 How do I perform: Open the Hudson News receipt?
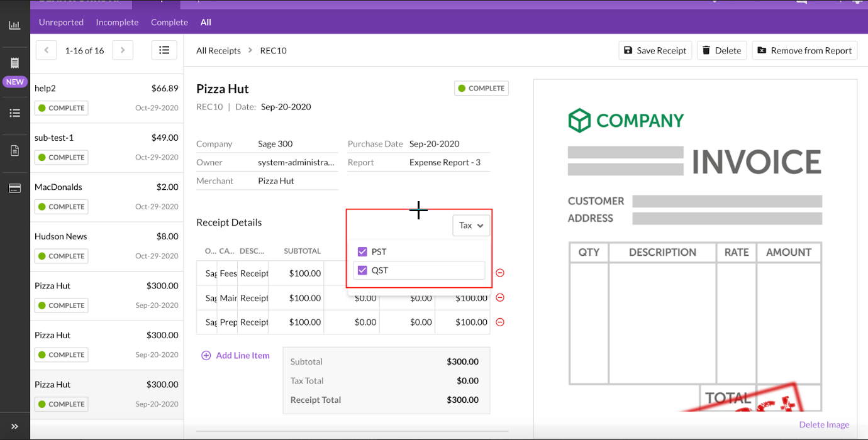pyautogui.click(x=107, y=246)
